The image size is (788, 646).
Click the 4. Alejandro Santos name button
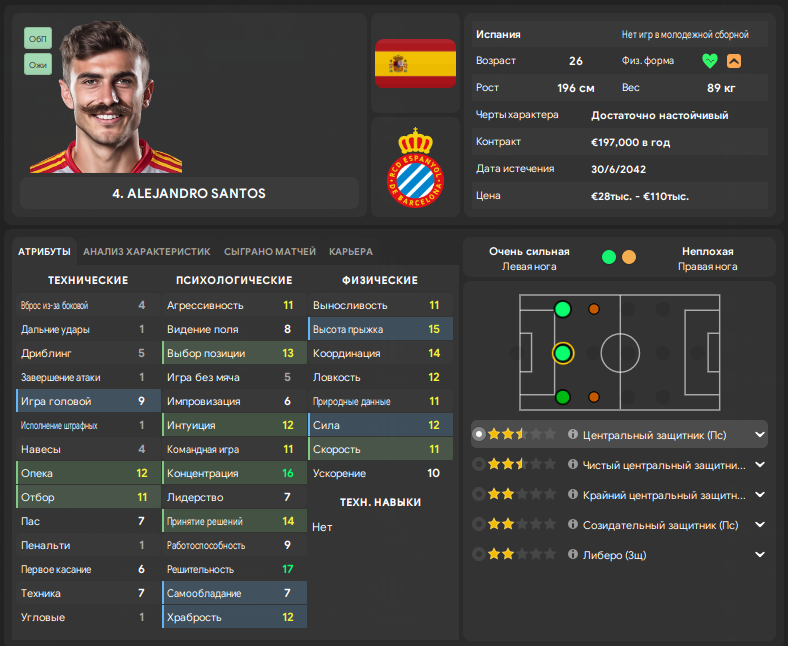189,193
